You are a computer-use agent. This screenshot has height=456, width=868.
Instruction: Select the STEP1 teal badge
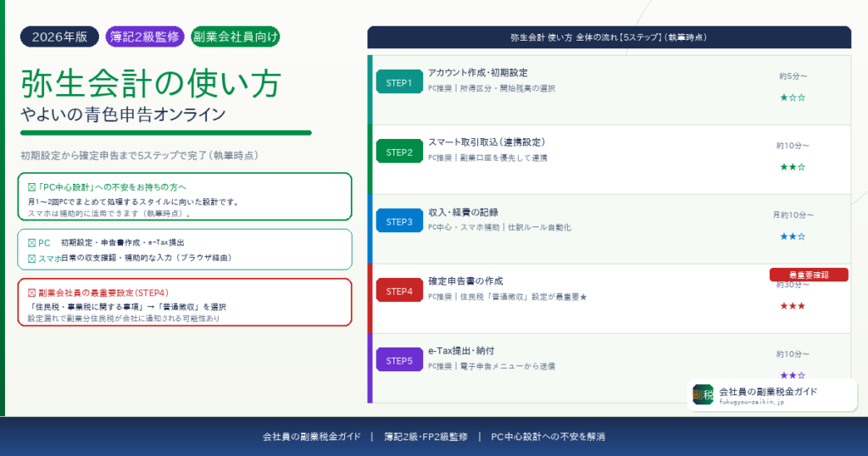click(399, 83)
